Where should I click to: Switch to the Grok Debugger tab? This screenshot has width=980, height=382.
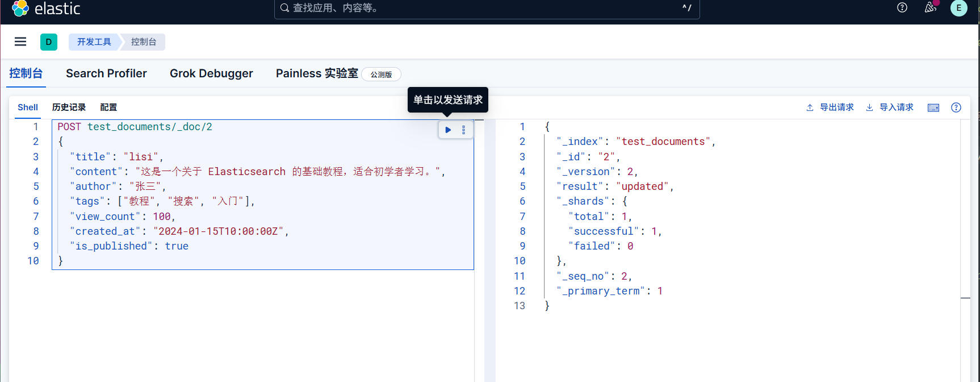(211, 73)
